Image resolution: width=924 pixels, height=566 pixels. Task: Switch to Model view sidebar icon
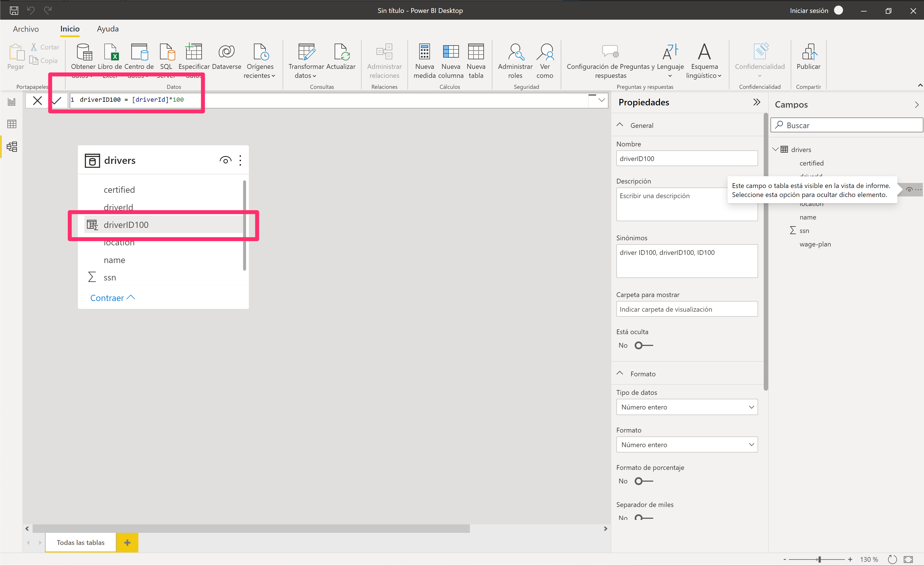(x=12, y=146)
